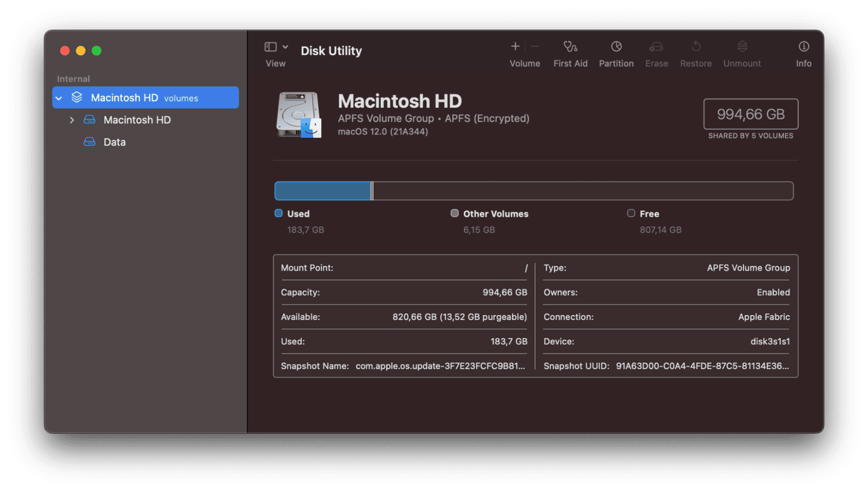The width and height of the screenshot is (868, 492).
Task: Open the Partition tool
Action: tap(616, 47)
